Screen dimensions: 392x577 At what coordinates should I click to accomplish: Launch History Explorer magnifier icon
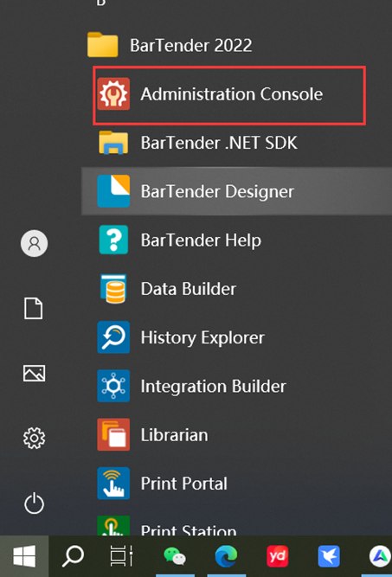click(113, 337)
